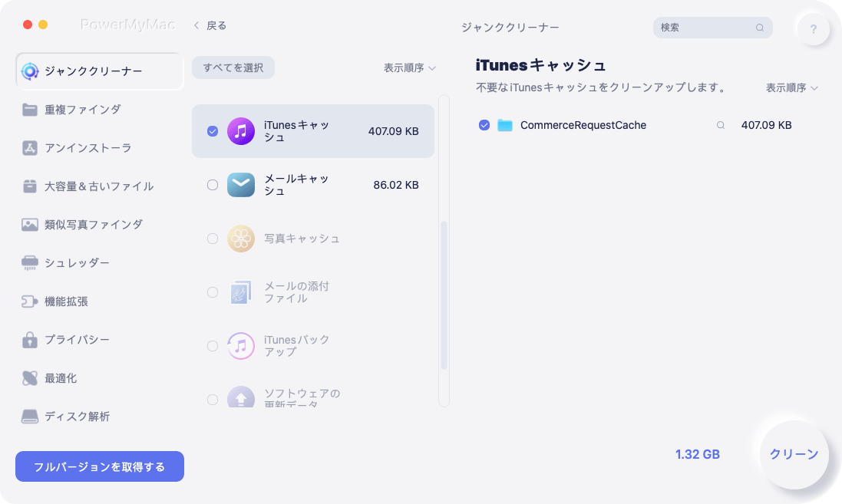Click the blue Mail cache envelope icon

[240, 185]
